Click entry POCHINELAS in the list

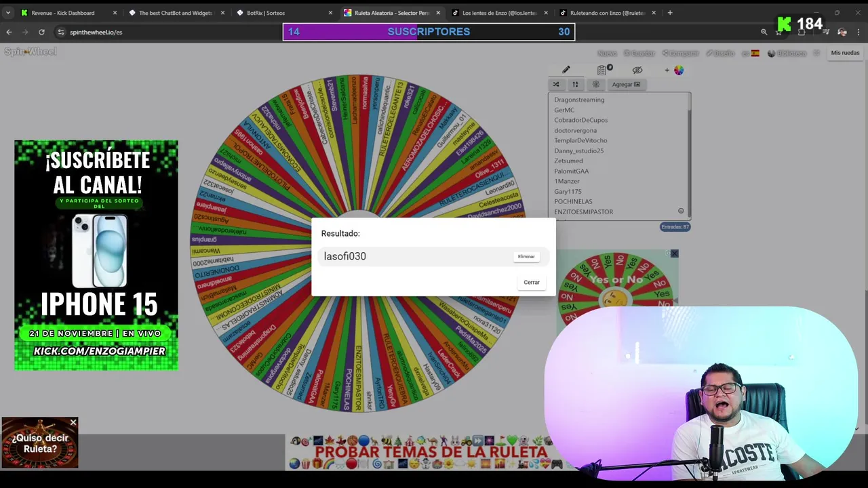click(x=573, y=201)
